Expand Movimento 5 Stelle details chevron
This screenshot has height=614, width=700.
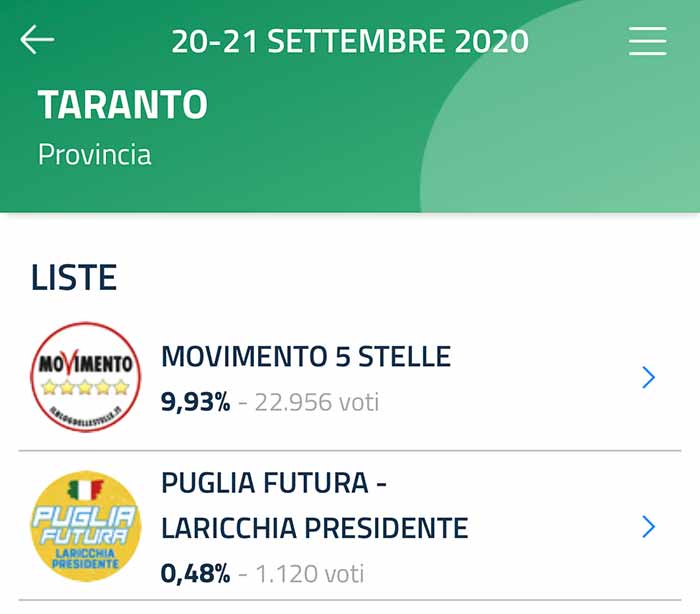(x=648, y=377)
